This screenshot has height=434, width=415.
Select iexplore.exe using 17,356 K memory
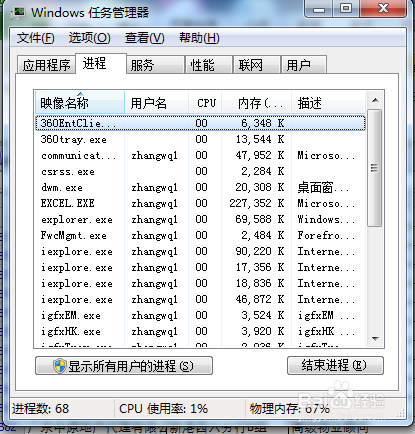pos(200,267)
